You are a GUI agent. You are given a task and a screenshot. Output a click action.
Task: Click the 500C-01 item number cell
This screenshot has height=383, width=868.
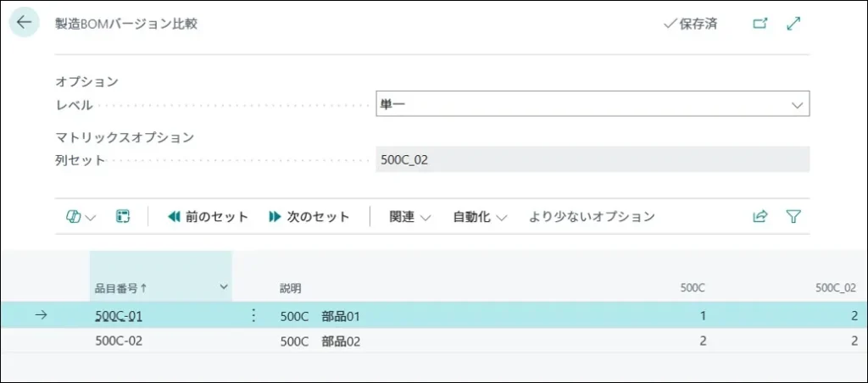[x=119, y=316]
